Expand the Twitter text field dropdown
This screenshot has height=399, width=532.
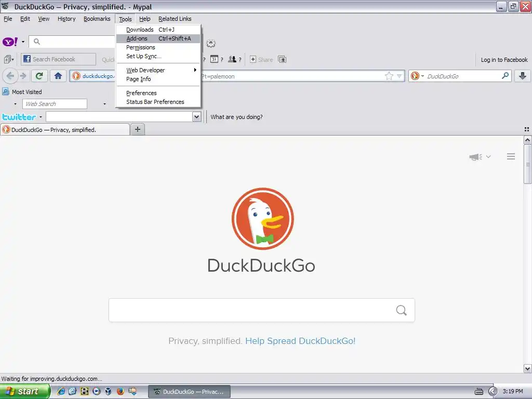click(196, 117)
